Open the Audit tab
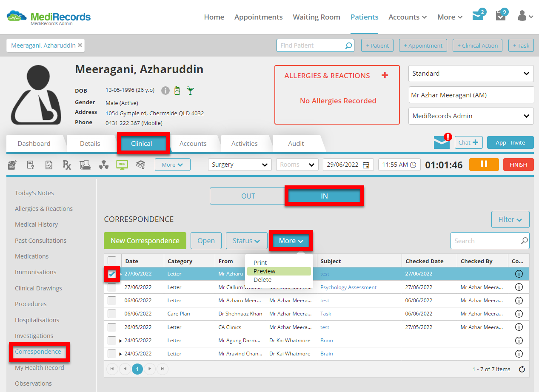Viewport: 539px width, 392px height. point(296,143)
